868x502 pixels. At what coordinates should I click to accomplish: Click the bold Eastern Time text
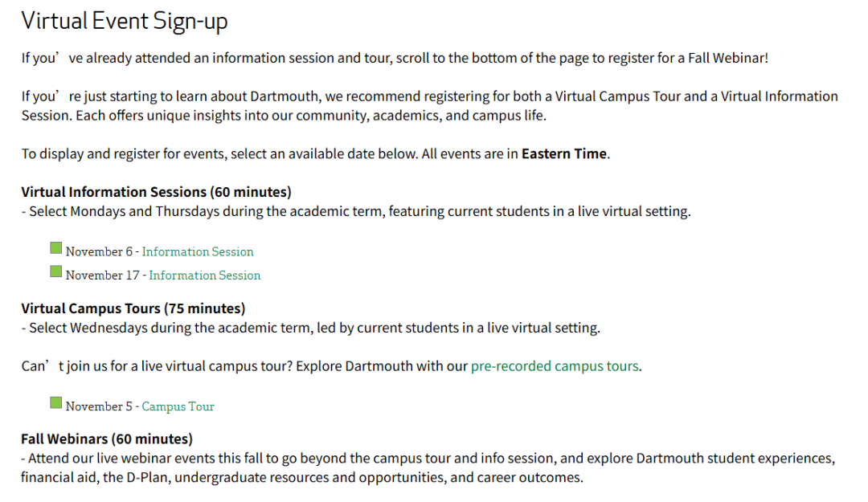(x=563, y=154)
